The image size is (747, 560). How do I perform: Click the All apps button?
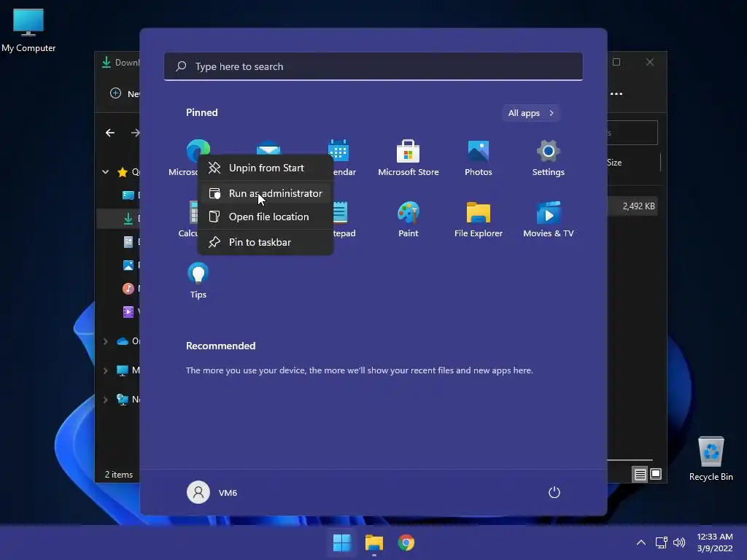(531, 113)
